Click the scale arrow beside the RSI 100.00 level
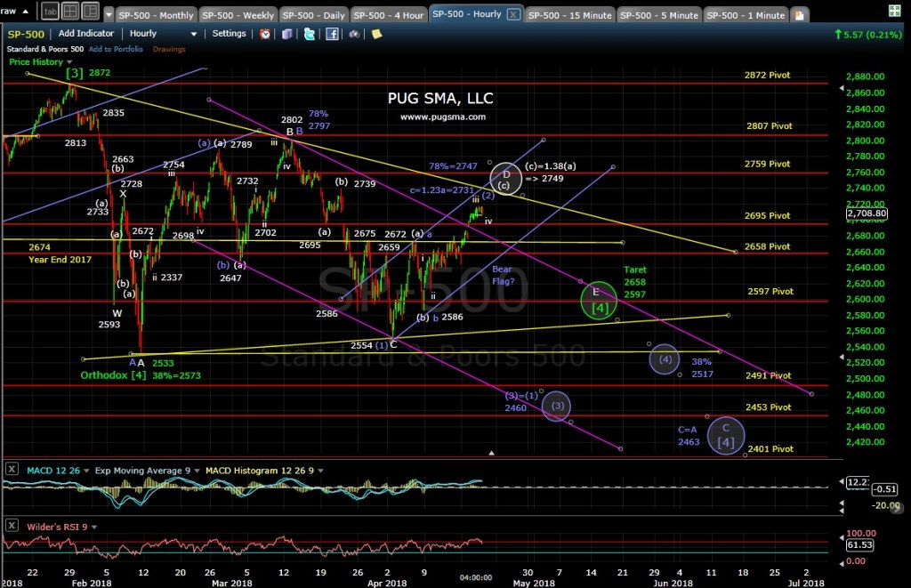Image resolution: width=911 pixels, height=588 pixels. click(842, 536)
